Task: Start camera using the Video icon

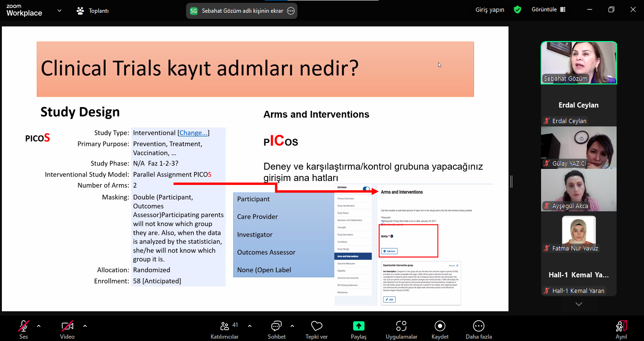Action: pos(67,326)
